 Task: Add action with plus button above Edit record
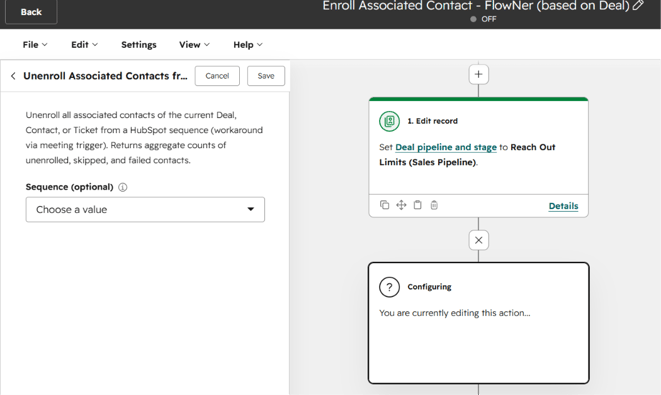click(x=478, y=75)
